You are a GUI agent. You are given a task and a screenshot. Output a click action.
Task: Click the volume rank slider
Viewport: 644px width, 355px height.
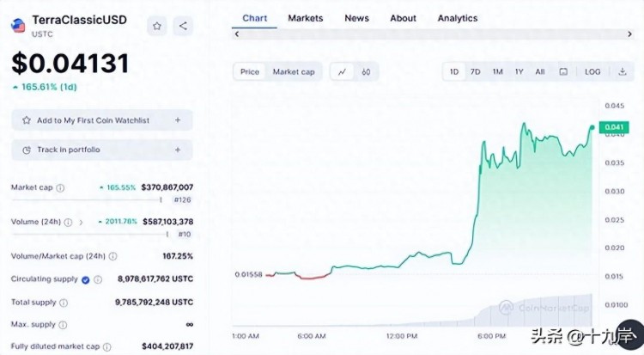coord(90,235)
